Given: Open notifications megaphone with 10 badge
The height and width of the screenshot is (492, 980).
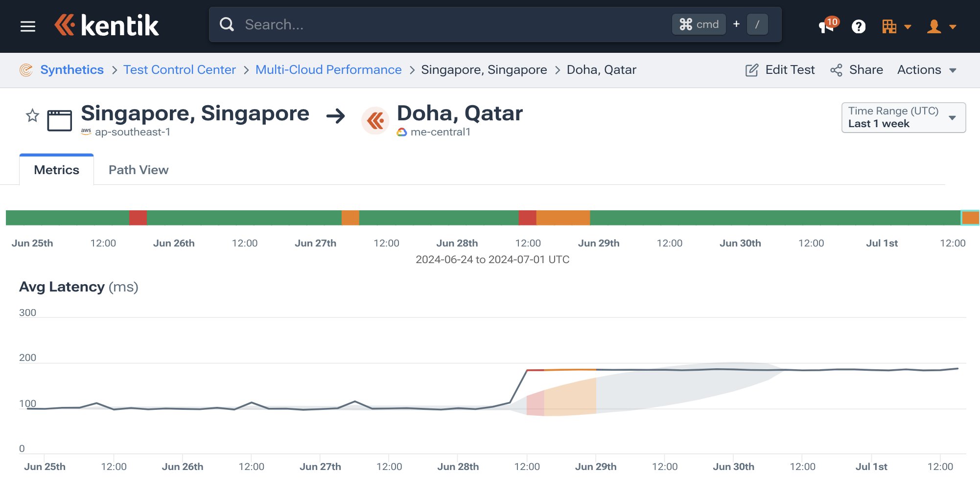Looking at the screenshot, I should click(827, 26).
